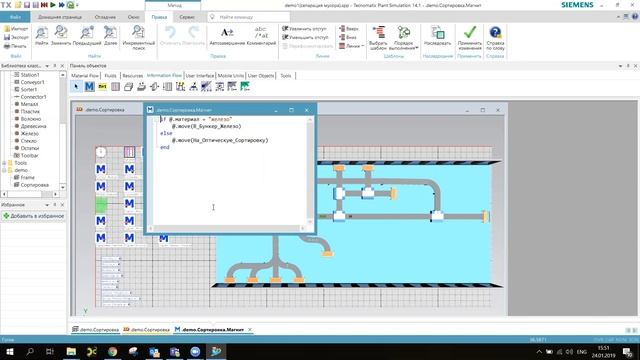The width and height of the screenshot is (640, 360).
Task: Open class library panel dropdown arrow
Action: point(47,66)
